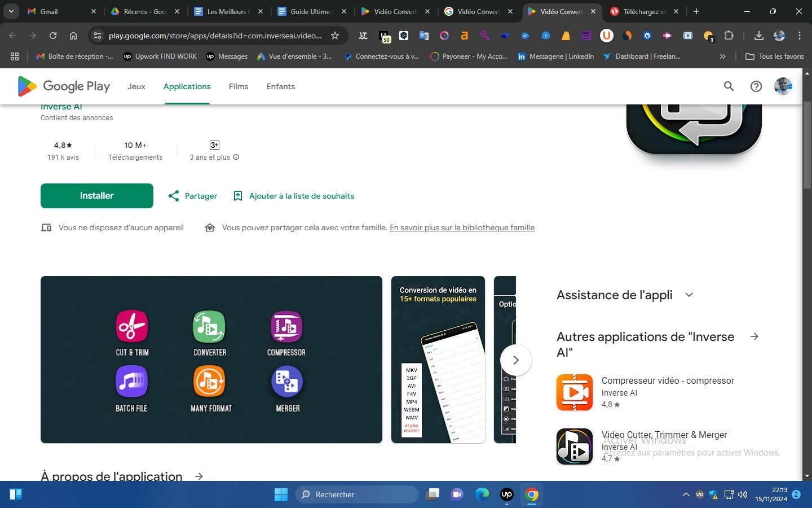The width and height of the screenshot is (812, 508).
Task: Go to the browser home page
Action: coord(73,36)
